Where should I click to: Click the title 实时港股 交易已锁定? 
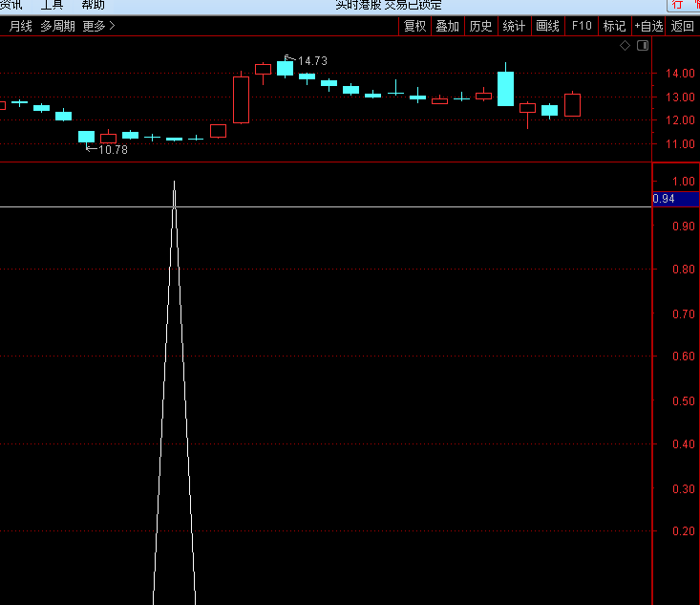389,5
